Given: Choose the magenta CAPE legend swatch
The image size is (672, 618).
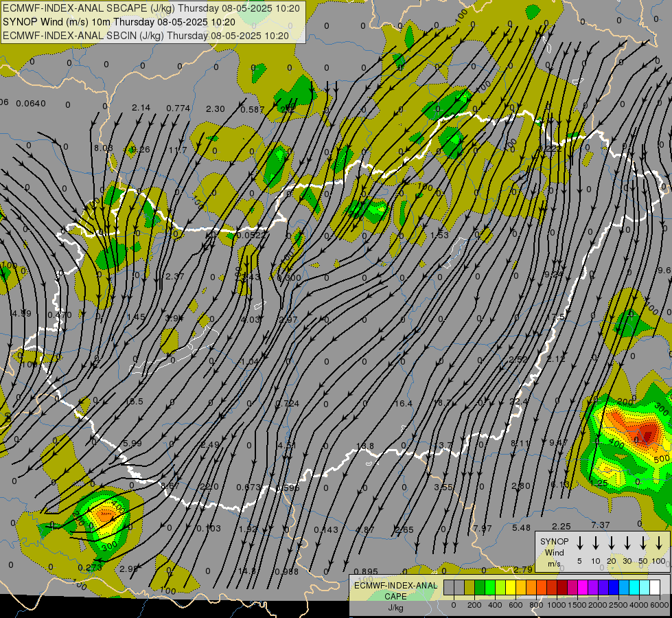Looking at the screenshot, I should pos(583,588).
